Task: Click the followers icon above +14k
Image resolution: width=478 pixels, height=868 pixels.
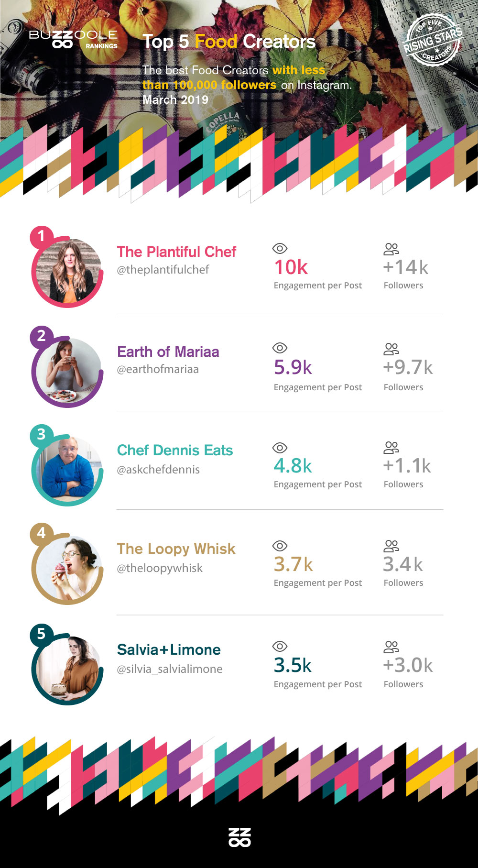Action: tap(391, 249)
